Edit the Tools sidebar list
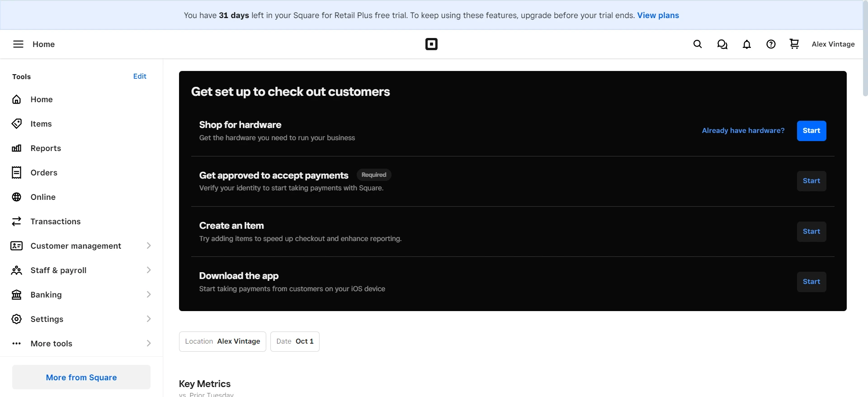Image resolution: width=868 pixels, height=397 pixels. (x=140, y=76)
